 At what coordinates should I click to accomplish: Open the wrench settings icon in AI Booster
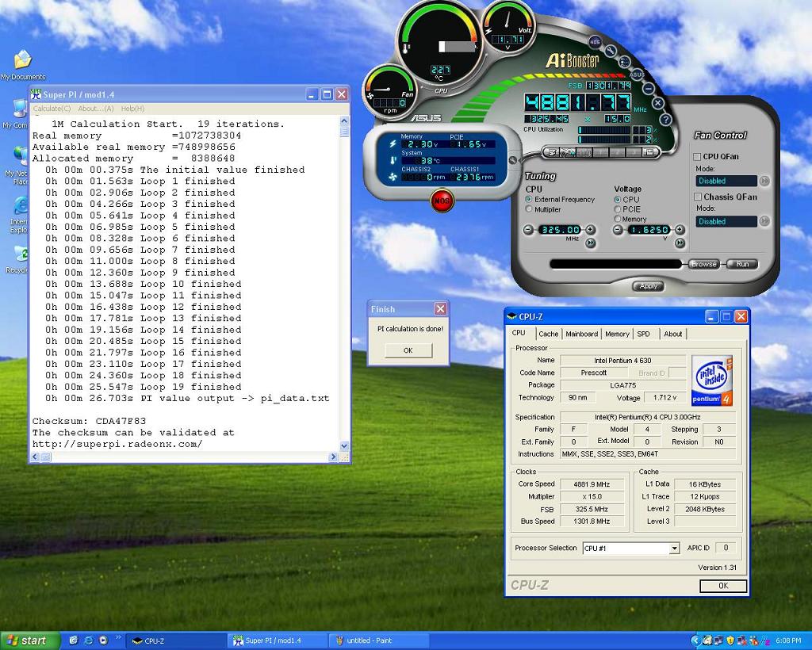click(x=611, y=51)
